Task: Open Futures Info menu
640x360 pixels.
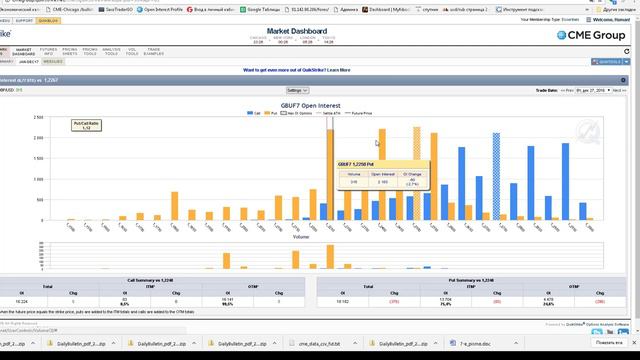Action: coord(48,51)
